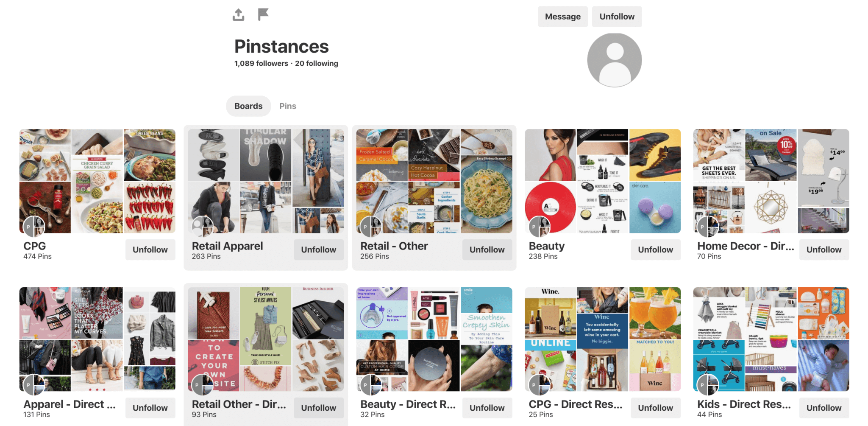Click the collaborator avatar on CPG board
This screenshot has height=426, width=868.
coord(33,227)
